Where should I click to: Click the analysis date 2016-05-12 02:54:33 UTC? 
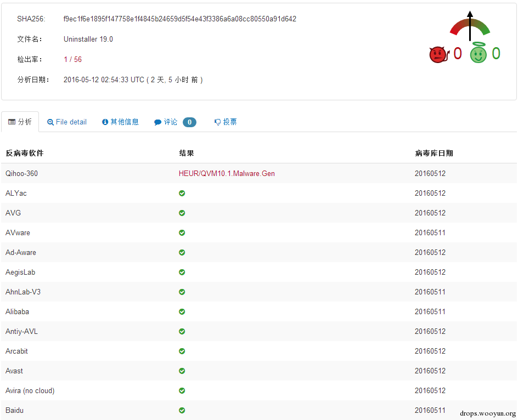tap(104, 80)
